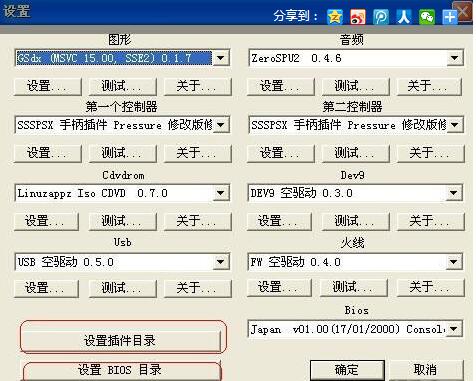Click 关于 button under 火线
476x381 pixels.
coord(430,288)
